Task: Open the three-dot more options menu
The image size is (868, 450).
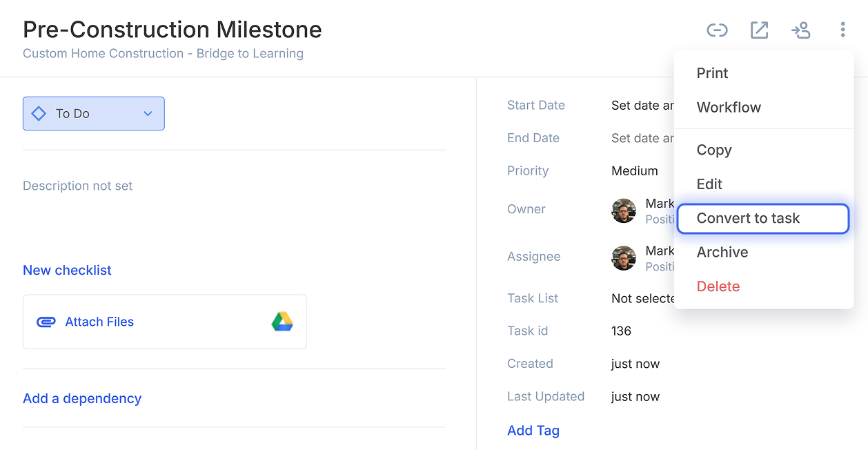Action: (842, 30)
